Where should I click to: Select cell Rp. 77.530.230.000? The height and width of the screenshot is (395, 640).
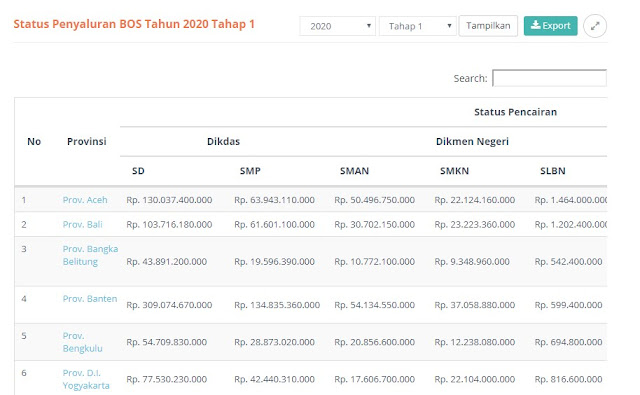[x=167, y=379]
